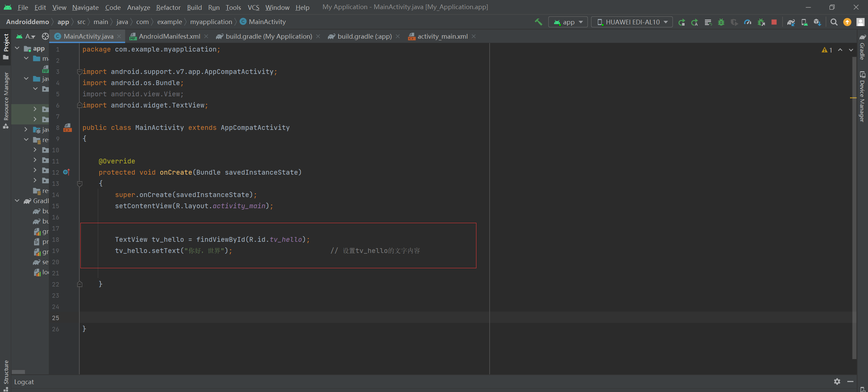Click the editor vertical scrollbar
868x392 pixels.
(854, 203)
